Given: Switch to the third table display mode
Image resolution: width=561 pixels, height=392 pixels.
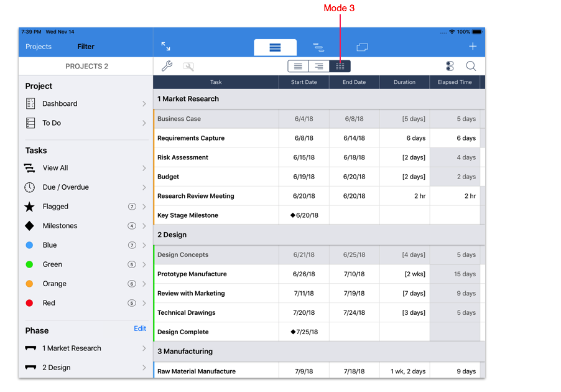Looking at the screenshot, I should coord(340,67).
